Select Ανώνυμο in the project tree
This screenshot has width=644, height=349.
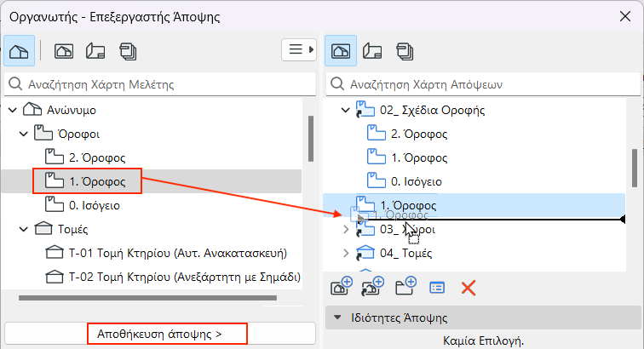[71, 110]
